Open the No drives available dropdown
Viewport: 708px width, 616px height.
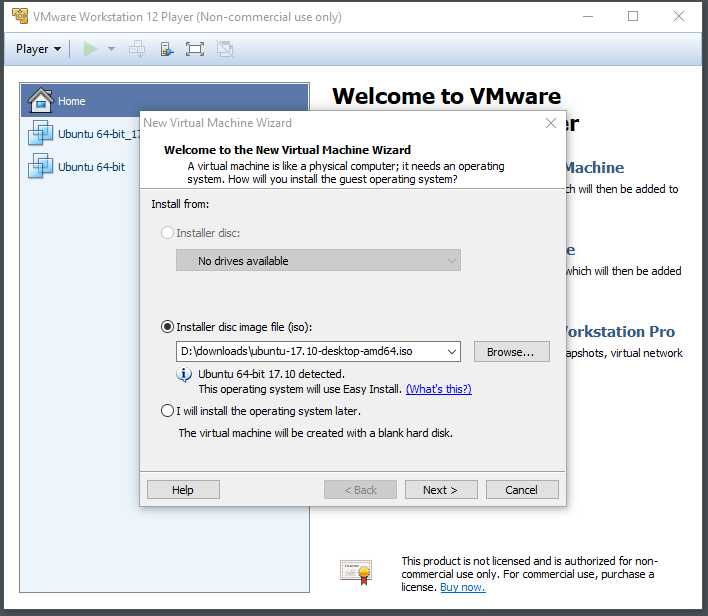coord(318,261)
